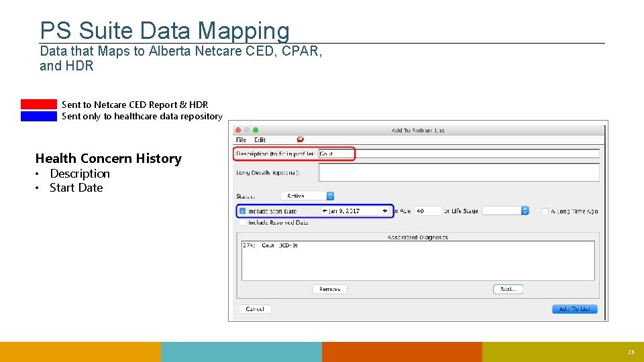Click the red chat bubble icon in menu bar

301,139
